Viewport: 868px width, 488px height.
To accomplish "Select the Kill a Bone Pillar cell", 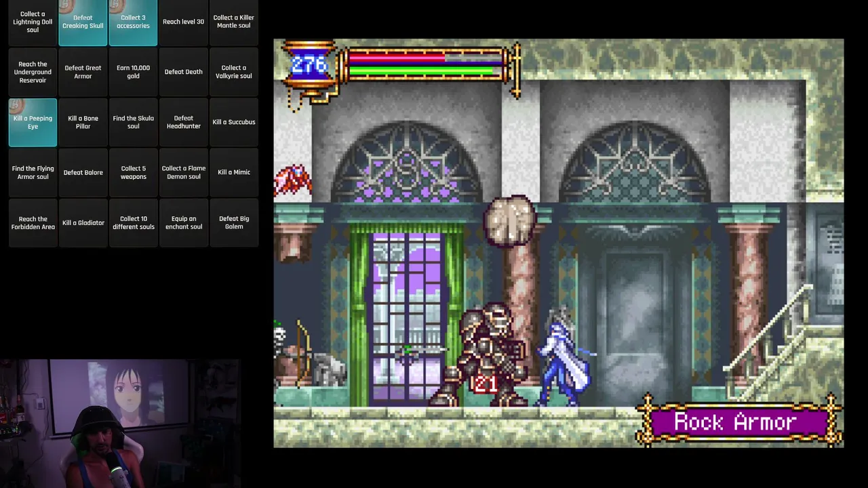I will [83, 122].
